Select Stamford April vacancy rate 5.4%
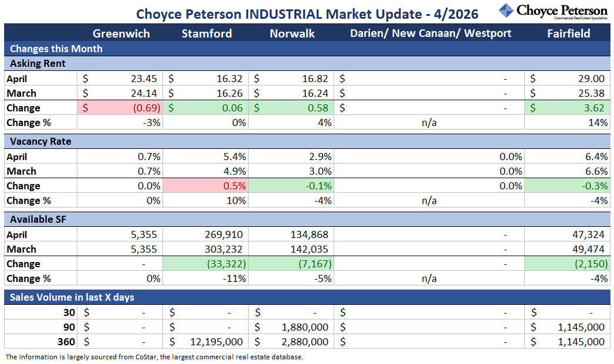The width and height of the screenshot is (614, 364). [x=206, y=157]
